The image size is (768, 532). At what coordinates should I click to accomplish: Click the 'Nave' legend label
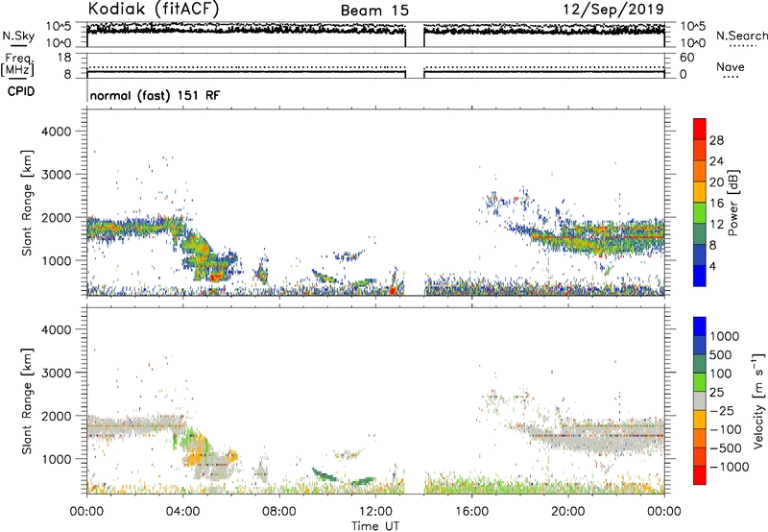click(730, 66)
